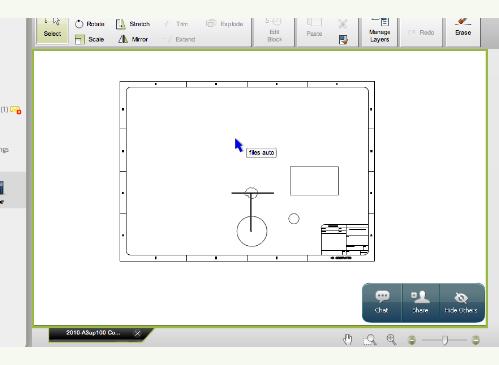Open the Chat panel
The height and width of the screenshot is (365, 499).
(x=382, y=302)
